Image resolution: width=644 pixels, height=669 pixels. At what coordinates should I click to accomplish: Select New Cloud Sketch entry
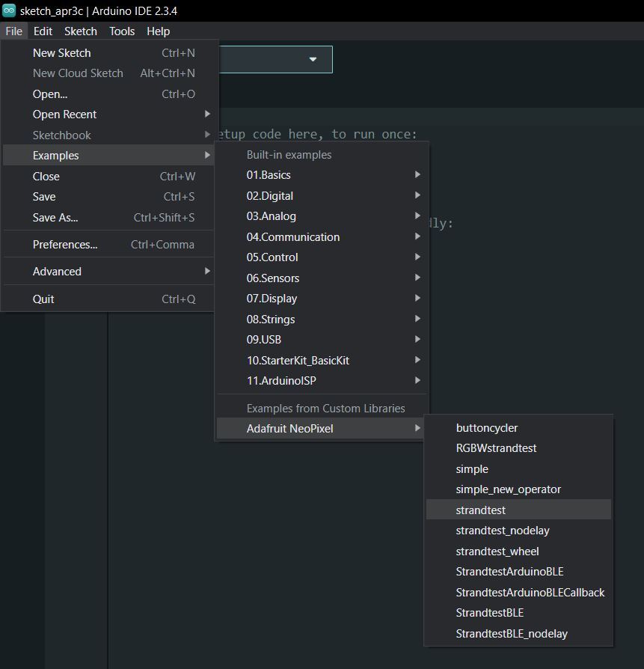pos(108,73)
